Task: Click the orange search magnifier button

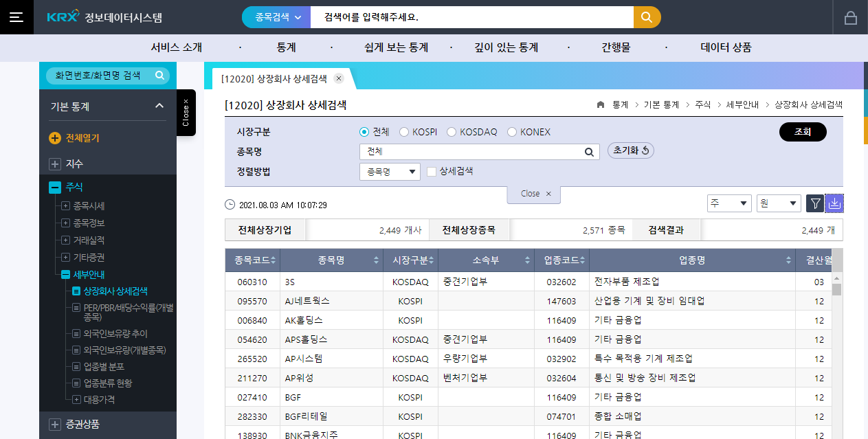Action: click(x=647, y=17)
